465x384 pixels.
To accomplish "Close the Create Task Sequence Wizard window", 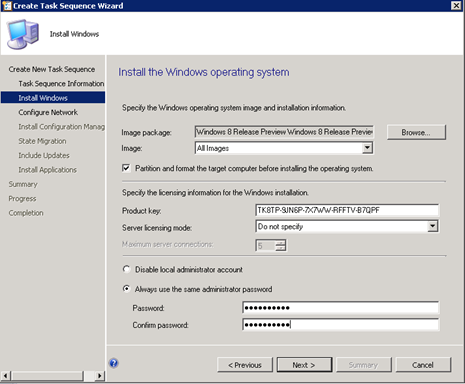I will (456, 5).
